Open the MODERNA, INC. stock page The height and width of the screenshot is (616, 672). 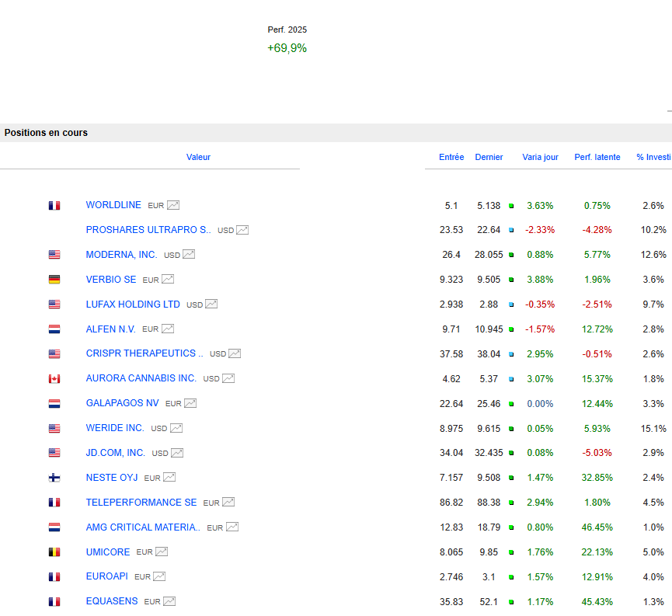(121, 255)
